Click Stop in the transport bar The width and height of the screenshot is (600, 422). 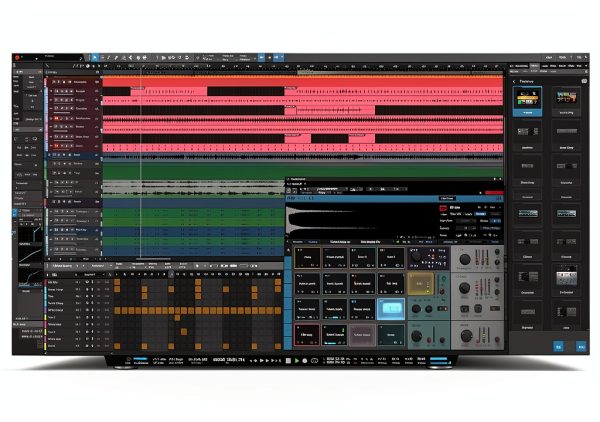tap(288, 360)
